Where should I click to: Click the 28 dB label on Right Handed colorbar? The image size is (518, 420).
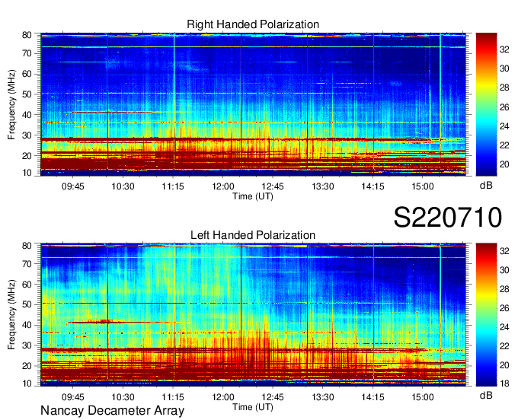(x=504, y=87)
